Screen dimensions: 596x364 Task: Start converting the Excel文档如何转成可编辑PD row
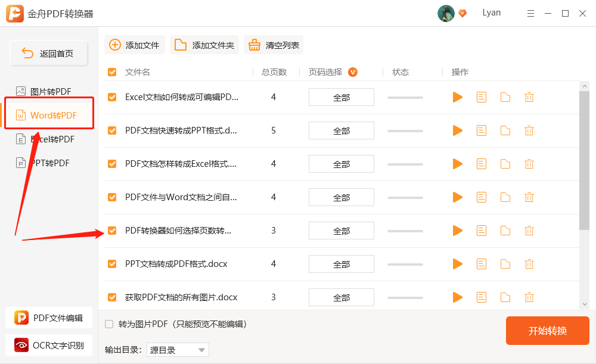click(x=458, y=97)
